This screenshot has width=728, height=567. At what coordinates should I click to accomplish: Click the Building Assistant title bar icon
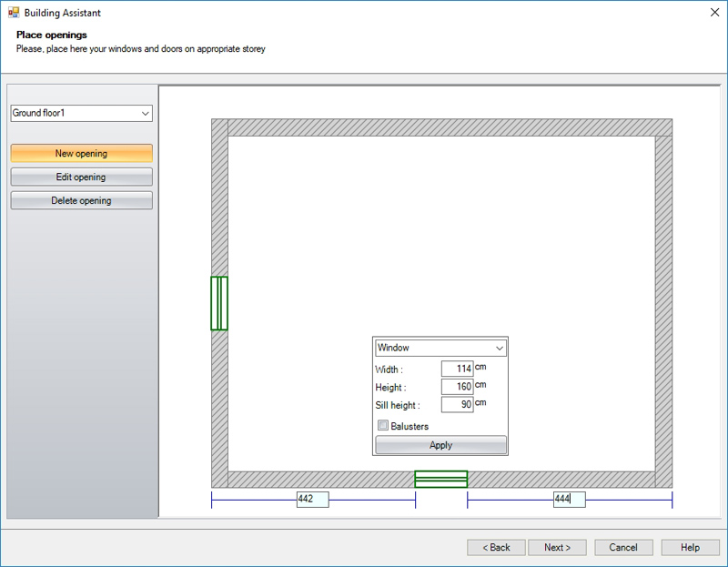pos(14,13)
